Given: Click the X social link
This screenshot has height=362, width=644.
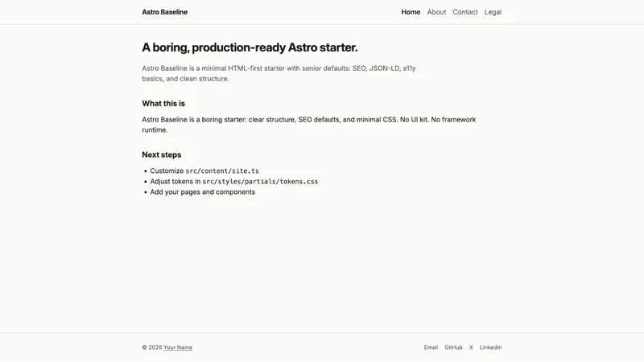Looking at the screenshot, I should coord(471,348).
